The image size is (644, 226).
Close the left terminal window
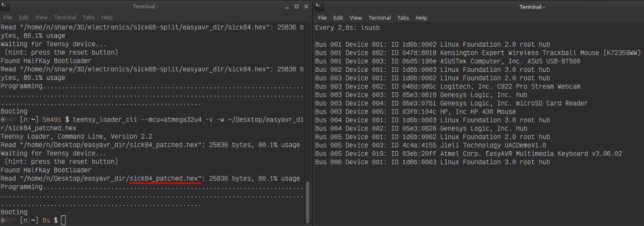click(305, 7)
